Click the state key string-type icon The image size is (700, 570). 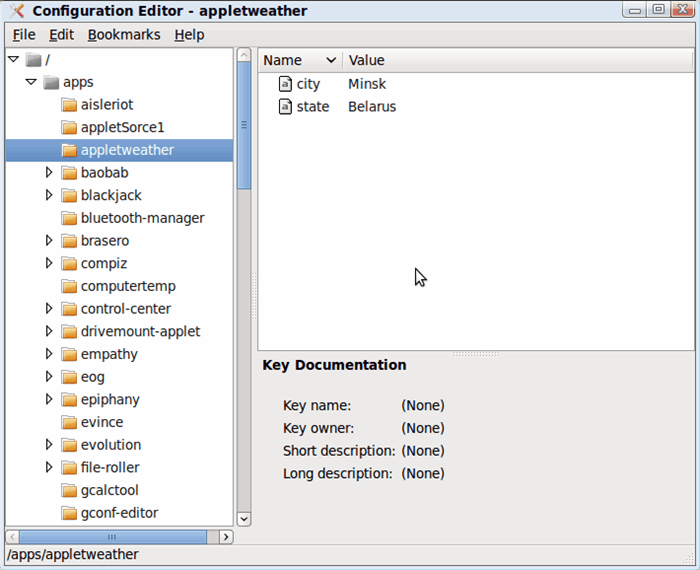pos(285,107)
